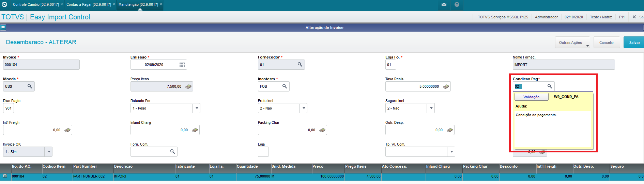Click the Invoice number field

[41, 65]
